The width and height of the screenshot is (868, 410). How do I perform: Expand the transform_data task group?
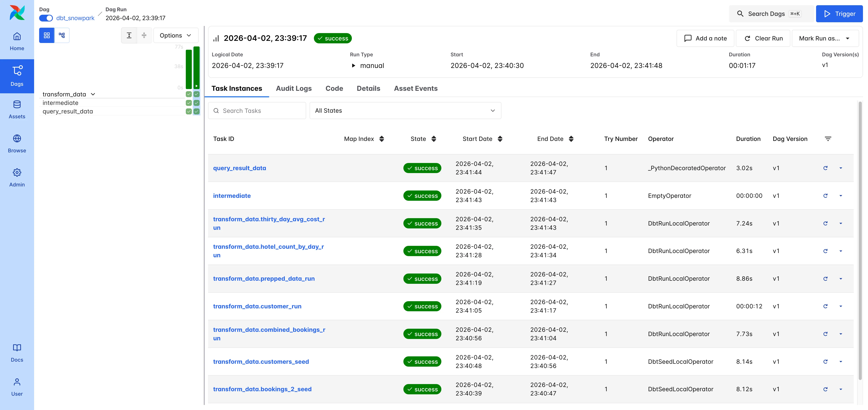tap(93, 94)
